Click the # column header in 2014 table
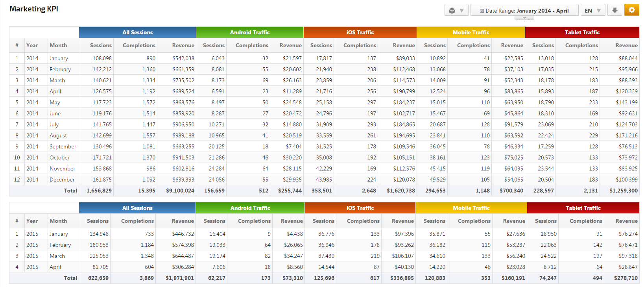 coord(17,45)
